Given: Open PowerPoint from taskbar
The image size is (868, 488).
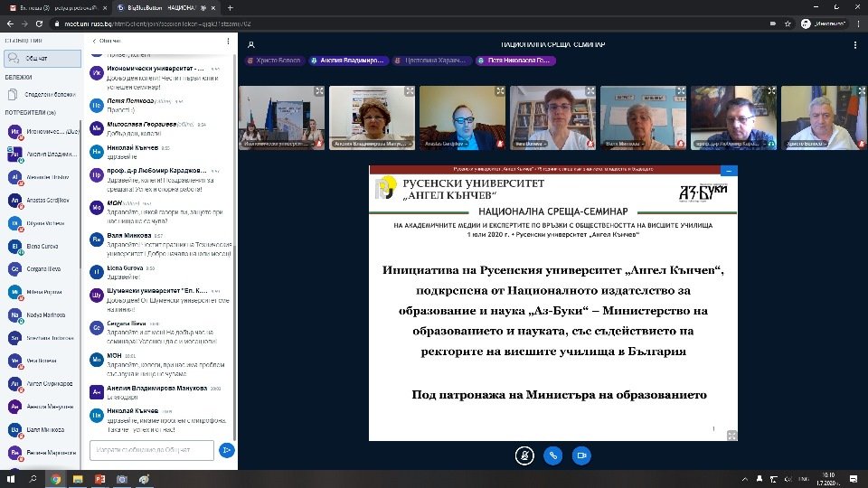Looking at the screenshot, I should click(99, 479).
